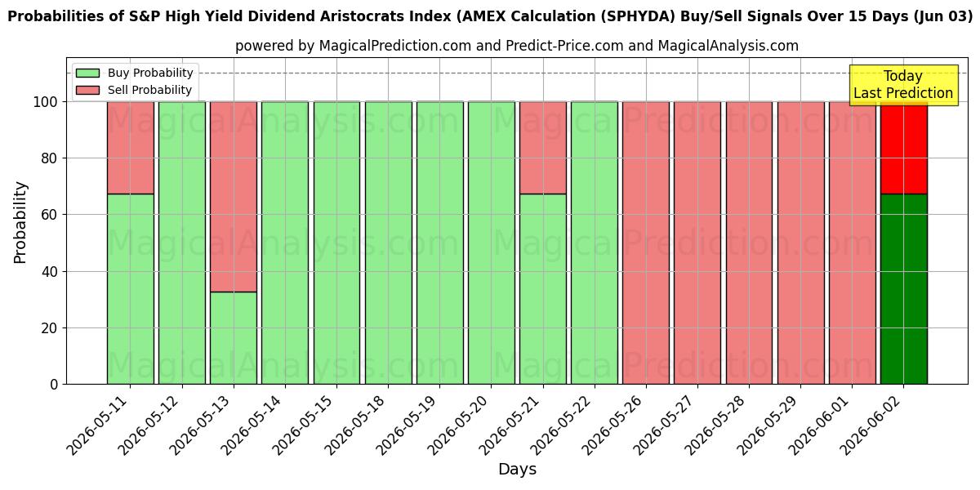Click the full green bar for 2026-05-22
The image size is (980, 490).
click(595, 243)
